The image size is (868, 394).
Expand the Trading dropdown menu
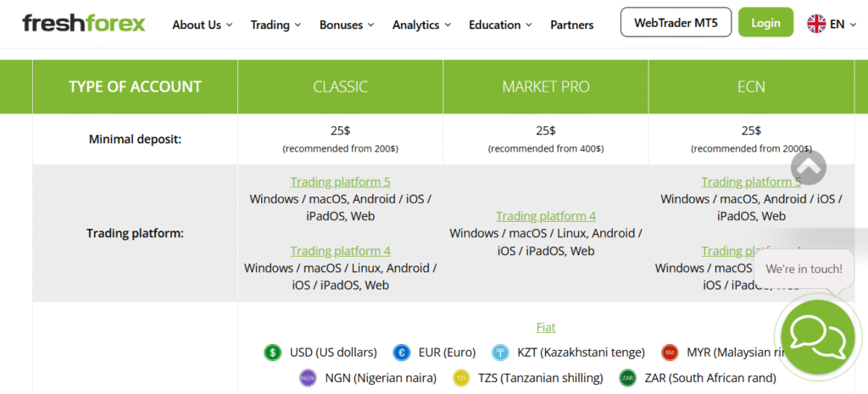pos(275,25)
